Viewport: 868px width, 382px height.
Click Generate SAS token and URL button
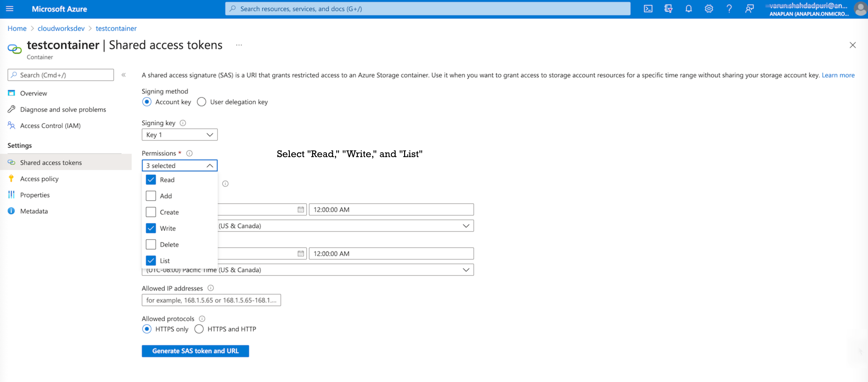coord(195,350)
